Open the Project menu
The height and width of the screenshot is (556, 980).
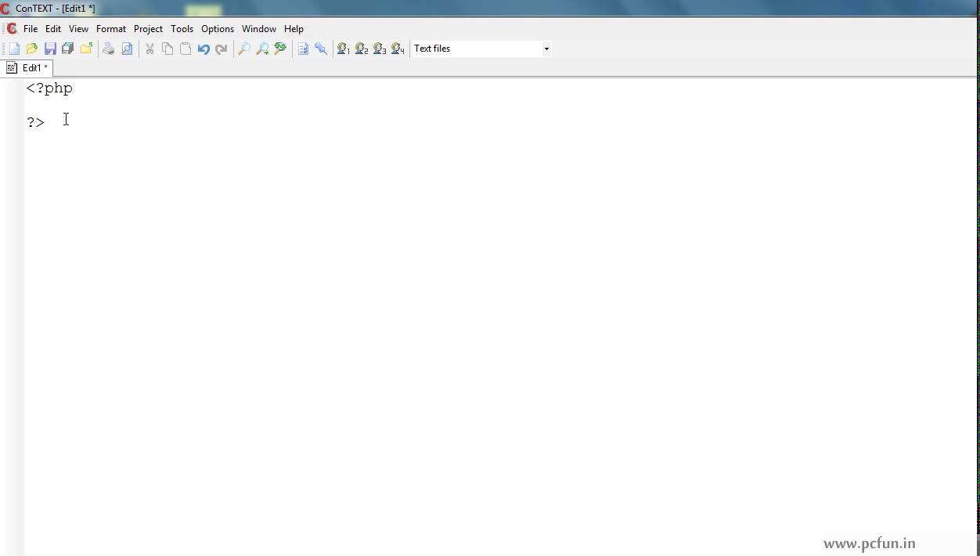148,29
